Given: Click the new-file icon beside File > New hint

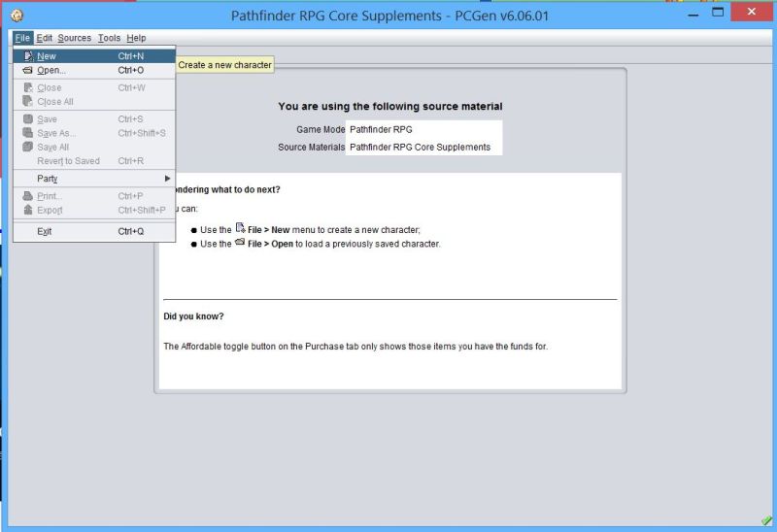Looking at the screenshot, I should 240,228.
